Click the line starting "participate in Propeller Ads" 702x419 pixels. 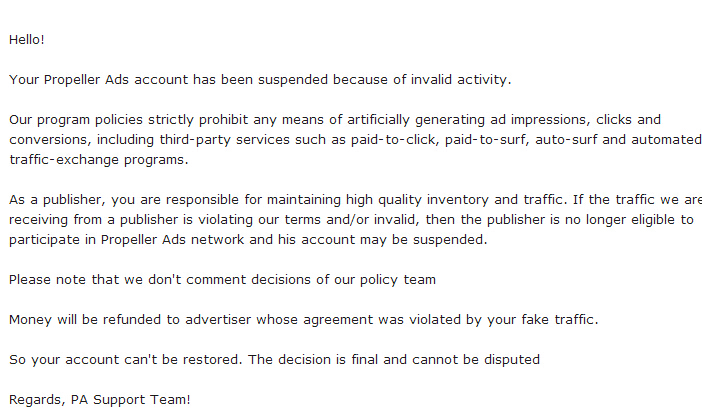pyautogui.click(x=248, y=240)
